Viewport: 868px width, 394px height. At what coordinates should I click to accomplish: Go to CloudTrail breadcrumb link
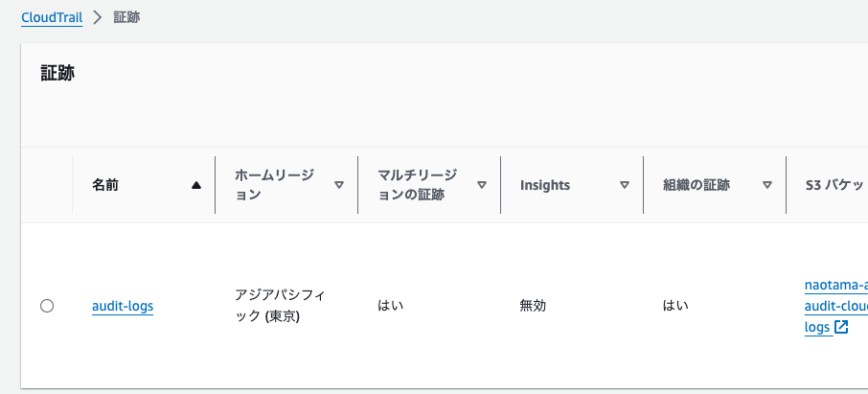(52, 17)
